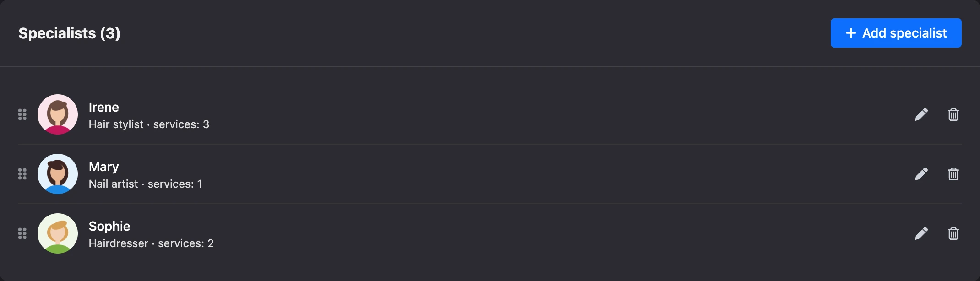This screenshot has height=281, width=980.
Task: Select the name Mary
Action: tap(104, 167)
